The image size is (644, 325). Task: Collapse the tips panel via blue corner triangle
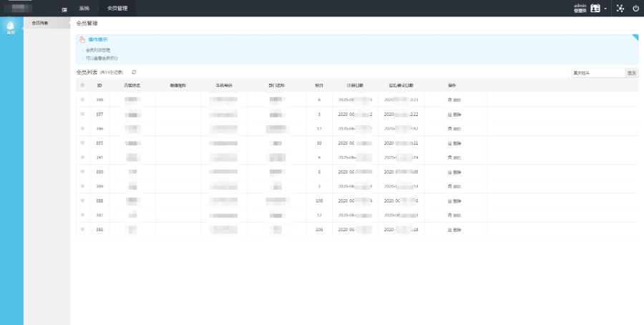(x=635, y=37)
